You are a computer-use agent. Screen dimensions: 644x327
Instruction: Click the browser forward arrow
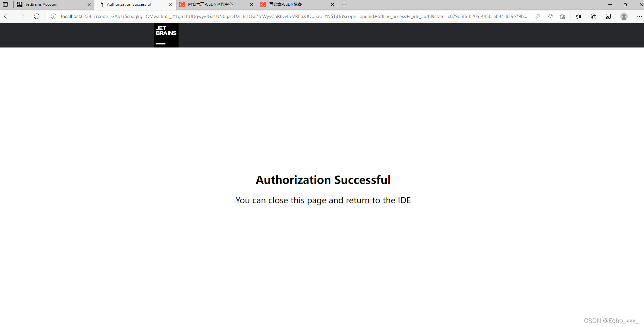tap(22, 16)
